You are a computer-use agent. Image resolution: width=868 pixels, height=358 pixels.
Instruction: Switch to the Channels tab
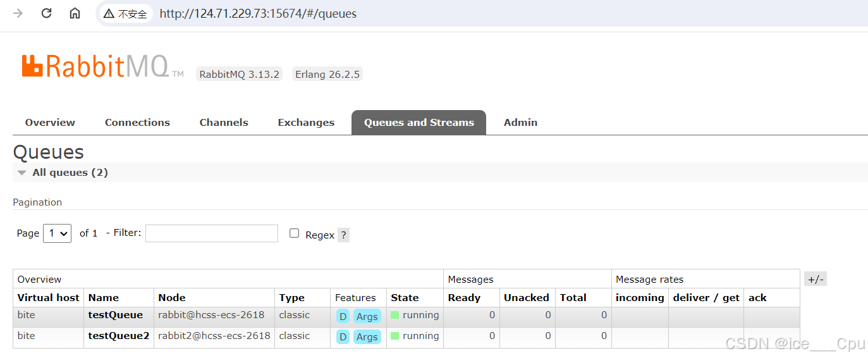[224, 123]
